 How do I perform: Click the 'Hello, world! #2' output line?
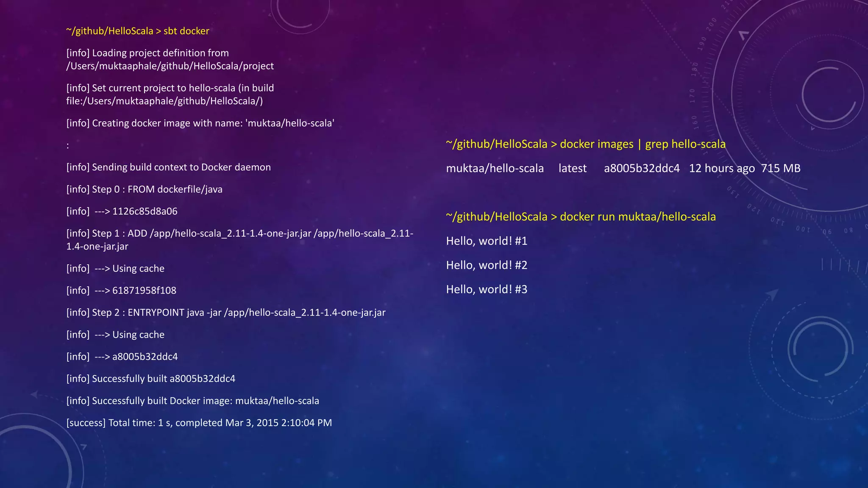click(x=487, y=265)
